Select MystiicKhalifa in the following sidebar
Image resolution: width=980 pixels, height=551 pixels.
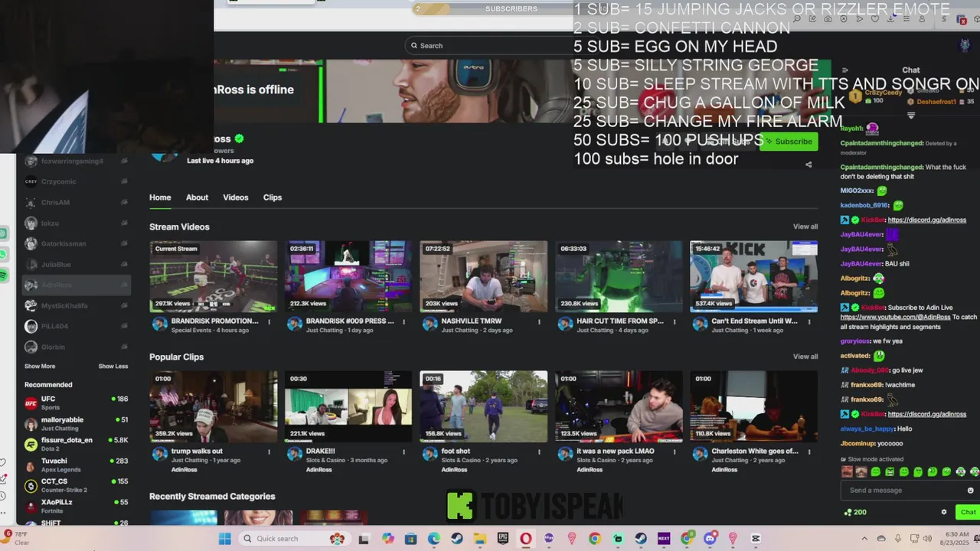tap(76, 306)
